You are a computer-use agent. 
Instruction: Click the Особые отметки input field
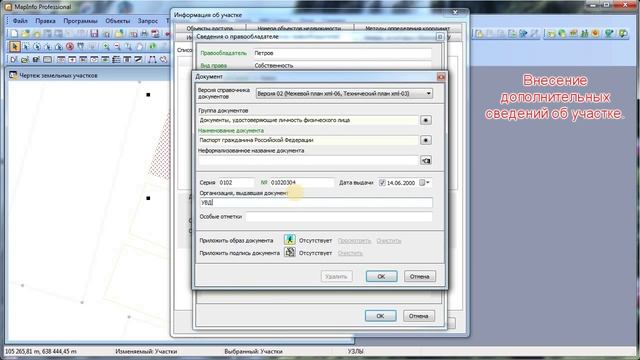(339, 217)
